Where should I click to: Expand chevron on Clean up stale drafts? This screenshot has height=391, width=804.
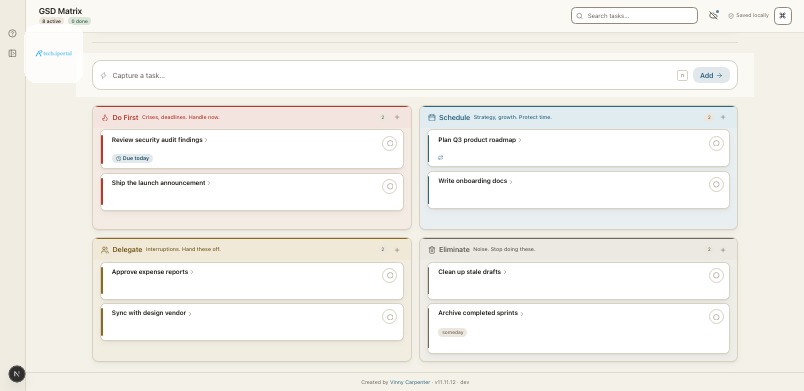505,272
